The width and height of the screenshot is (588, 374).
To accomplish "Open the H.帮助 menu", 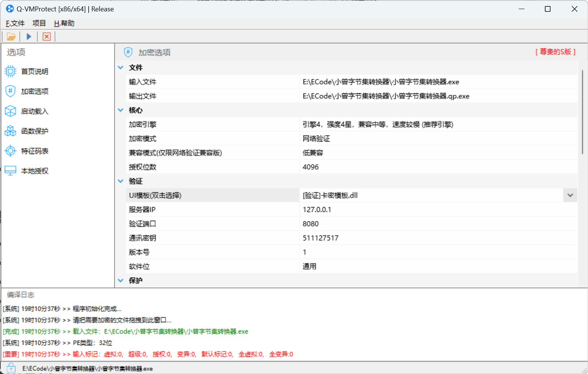I will [63, 23].
